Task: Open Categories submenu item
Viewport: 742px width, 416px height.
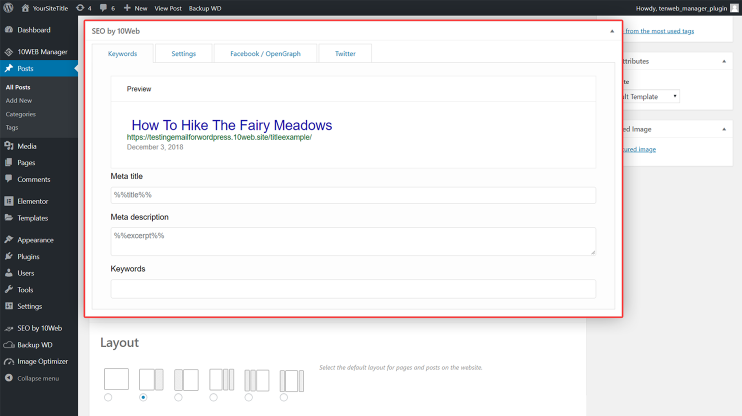Action: (x=21, y=114)
